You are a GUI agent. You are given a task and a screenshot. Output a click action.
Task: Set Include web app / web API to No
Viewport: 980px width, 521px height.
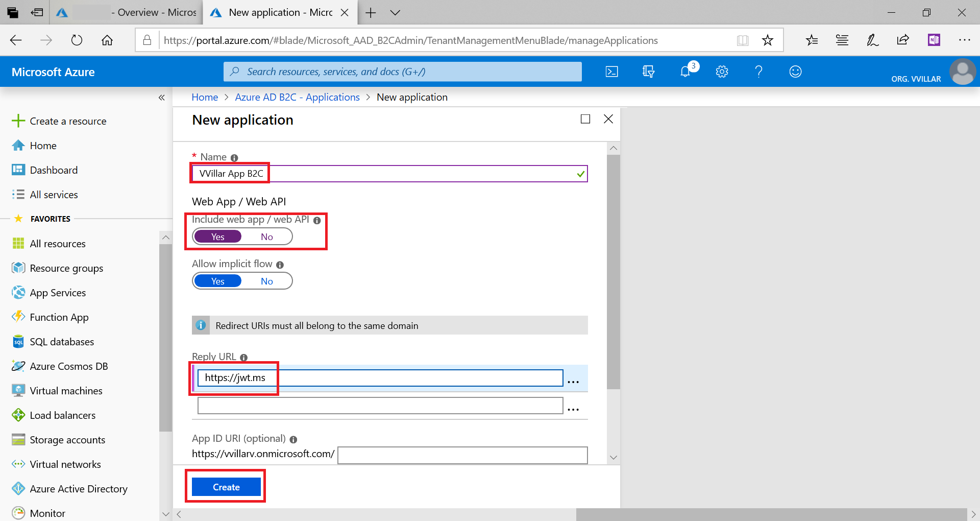[x=266, y=236]
